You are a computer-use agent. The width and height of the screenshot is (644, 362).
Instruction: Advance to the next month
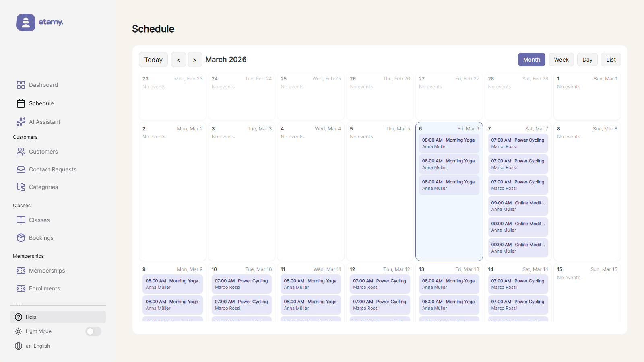tap(195, 60)
